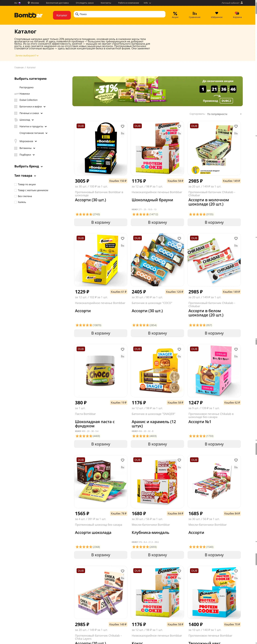The image size is (257, 644).
Task: Click the Личный кабинет user icon
Action: (241, 3)
